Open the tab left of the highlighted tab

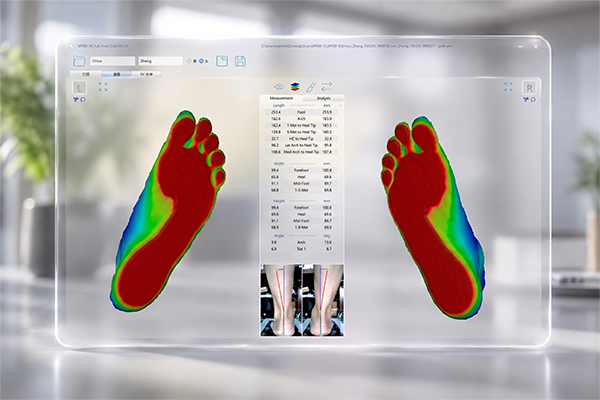(x=86, y=74)
